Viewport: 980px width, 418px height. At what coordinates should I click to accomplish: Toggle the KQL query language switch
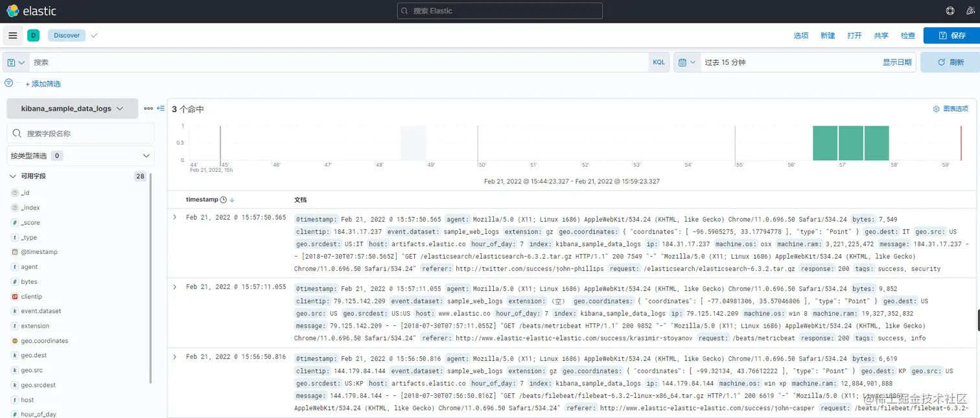pyautogui.click(x=659, y=62)
